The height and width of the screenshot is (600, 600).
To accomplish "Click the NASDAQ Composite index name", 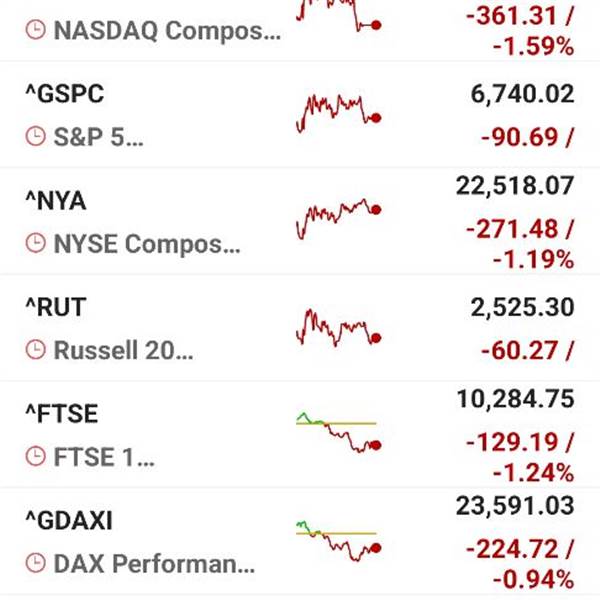I will [167, 30].
